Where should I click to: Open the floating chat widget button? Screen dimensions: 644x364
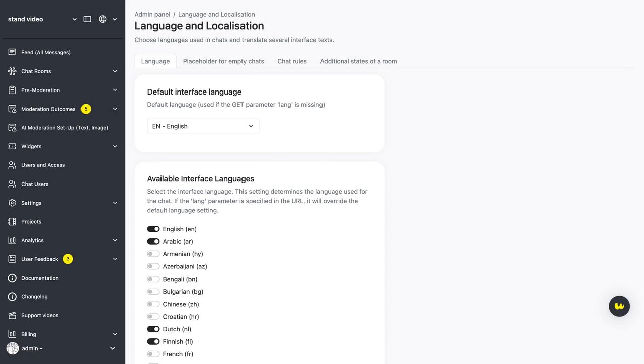tap(619, 306)
